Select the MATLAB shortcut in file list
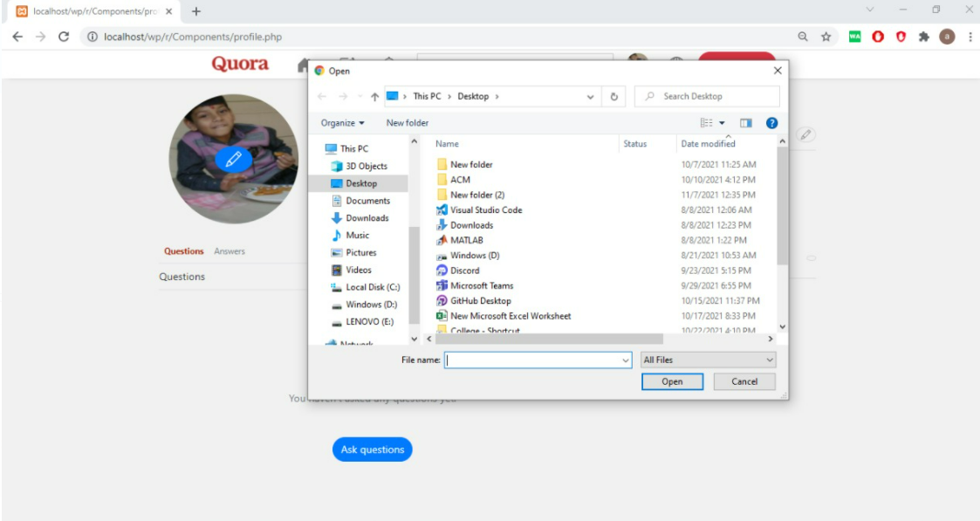Viewport: 980px width, 521px height. click(459, 240)
